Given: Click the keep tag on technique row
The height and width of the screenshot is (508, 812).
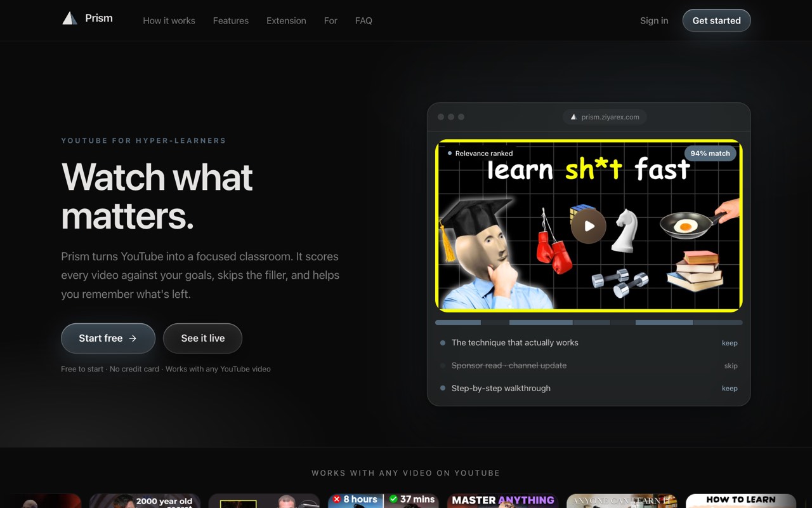Looking at the screenshot, I should (x=730, y=343).
